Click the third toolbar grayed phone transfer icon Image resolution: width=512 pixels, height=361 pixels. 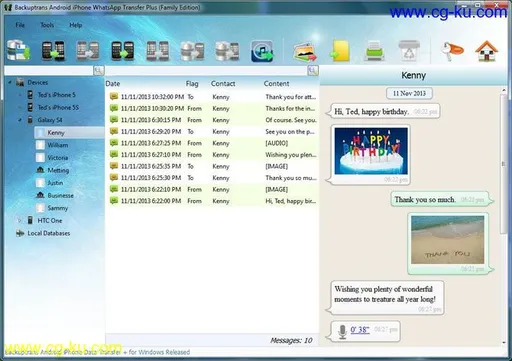pos(88,51)
